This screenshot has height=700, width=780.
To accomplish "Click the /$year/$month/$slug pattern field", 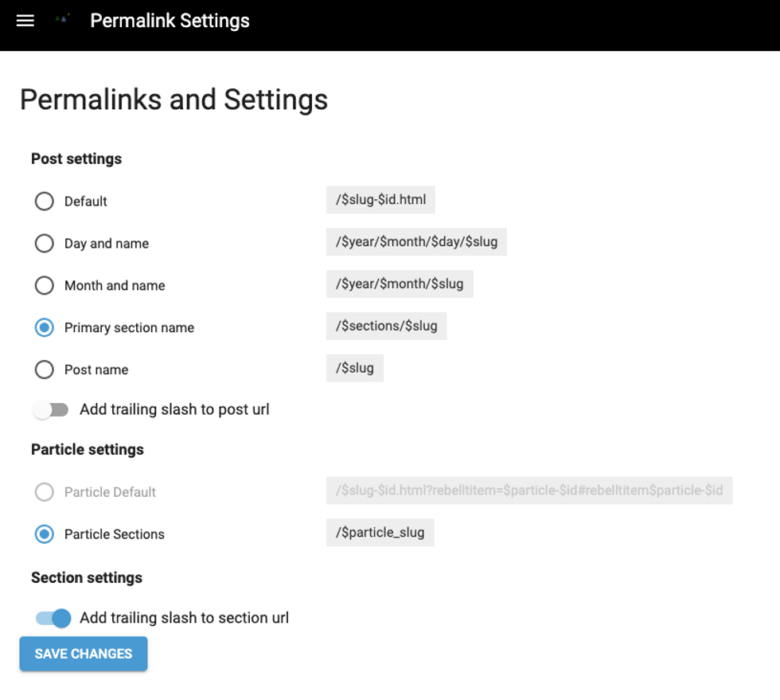I will (400, 284).
